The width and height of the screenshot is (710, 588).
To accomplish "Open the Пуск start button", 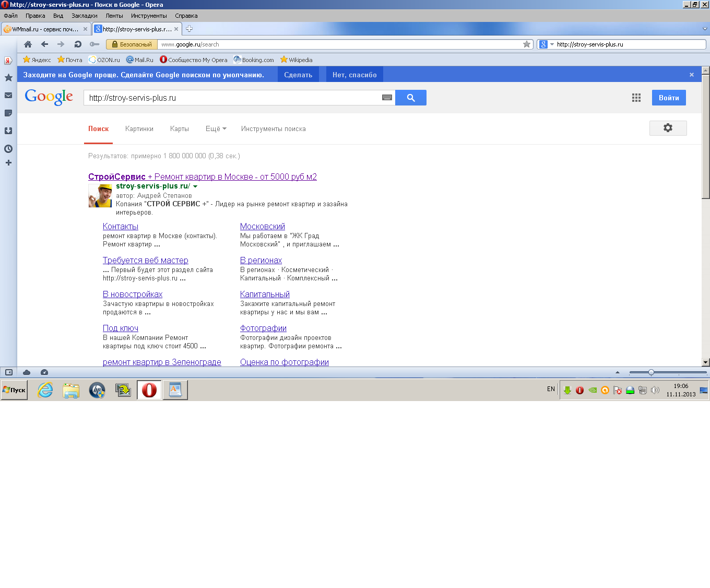I will point(14,390).
